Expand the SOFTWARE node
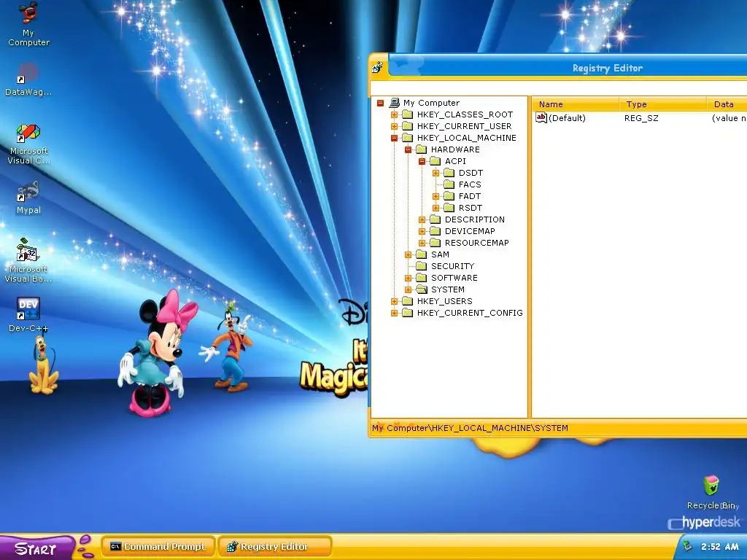This screenshot has width=747, height=560. pos(408,278)
